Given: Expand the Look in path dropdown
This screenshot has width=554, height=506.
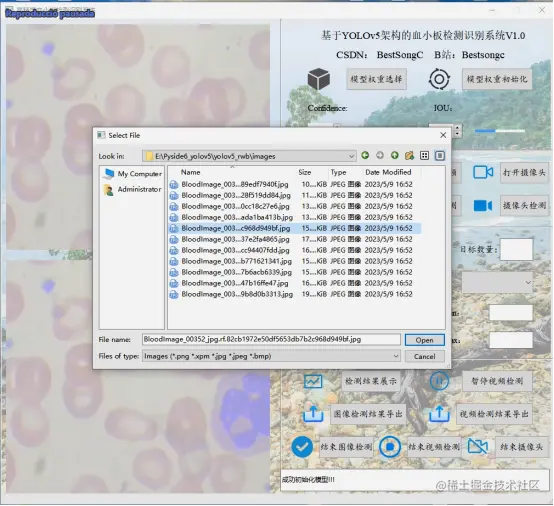Looking at the screenshot, I should [x=351, y=156].
